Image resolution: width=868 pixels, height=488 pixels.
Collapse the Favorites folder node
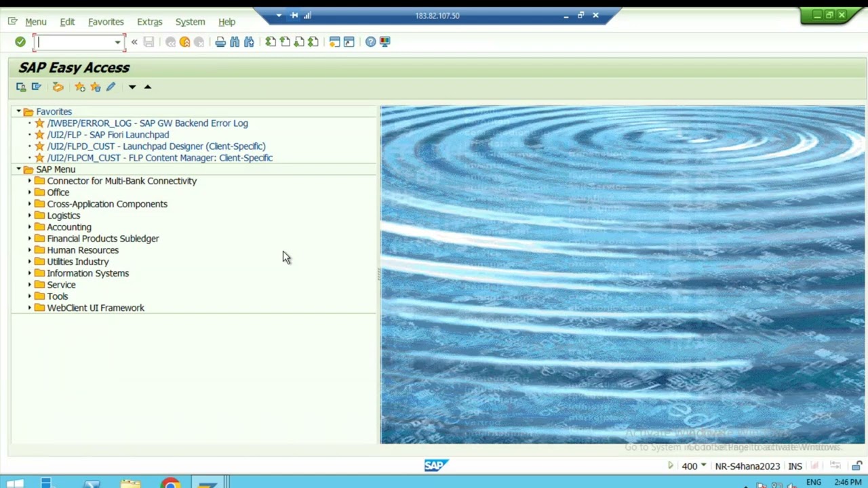[x=19, y=112]
